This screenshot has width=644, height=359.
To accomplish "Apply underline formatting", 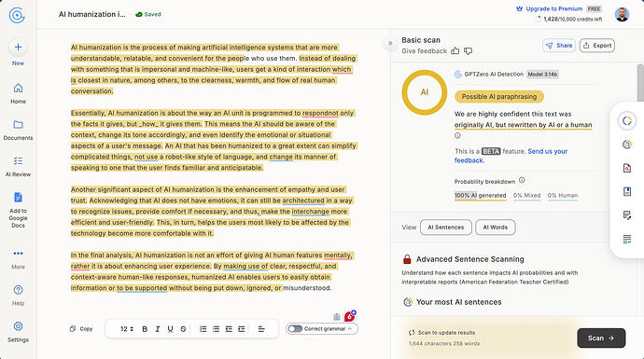I will pyautogui.click(x=170, y=329).
